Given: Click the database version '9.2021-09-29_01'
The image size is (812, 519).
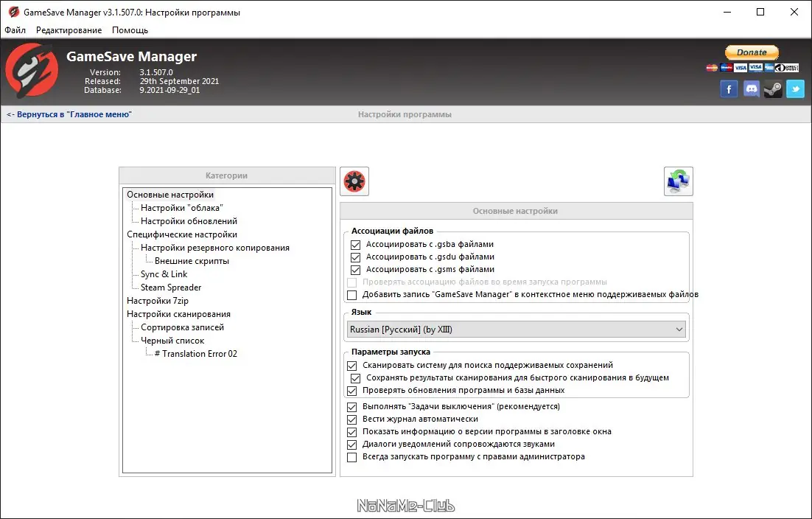Looking at the screenshot, I should [169, 90].
